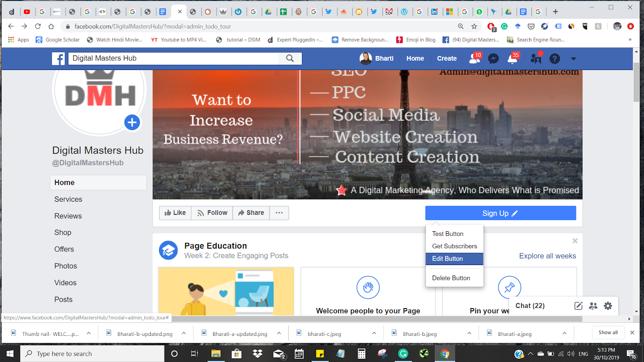644x362 pixels.
Task: Click the Share button
Action: point(251,213)
